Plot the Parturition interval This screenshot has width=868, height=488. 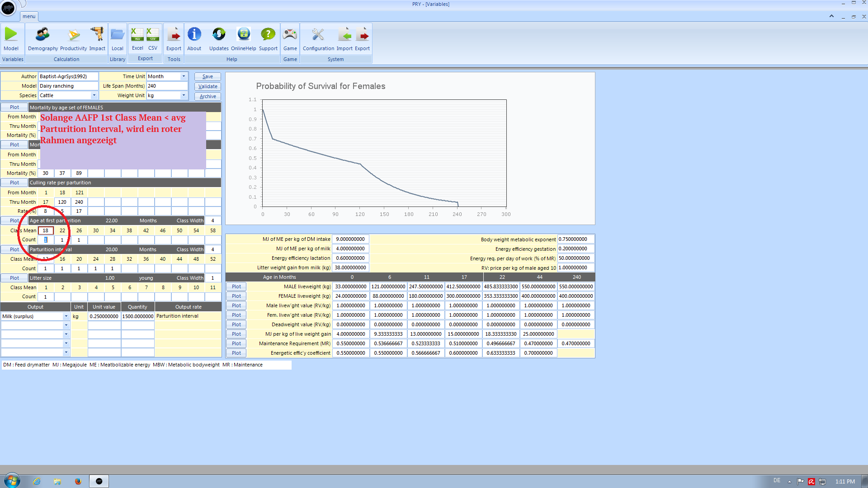14,249
